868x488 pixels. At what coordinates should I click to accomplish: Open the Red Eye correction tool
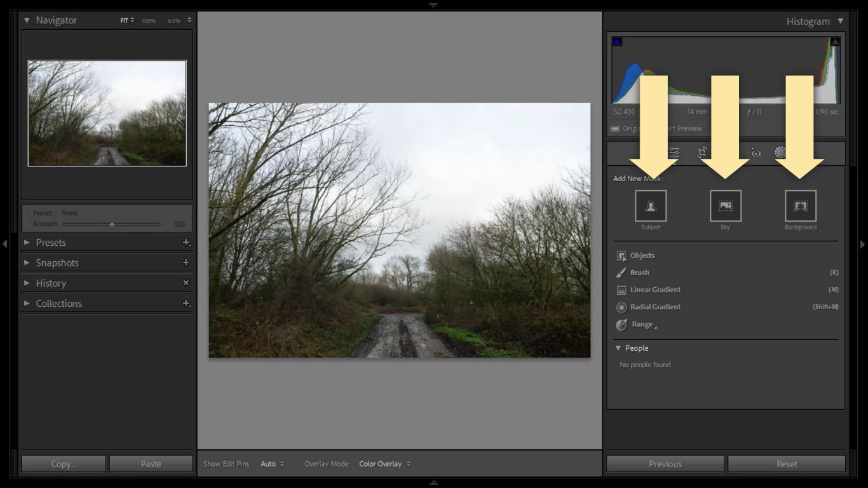756,152
